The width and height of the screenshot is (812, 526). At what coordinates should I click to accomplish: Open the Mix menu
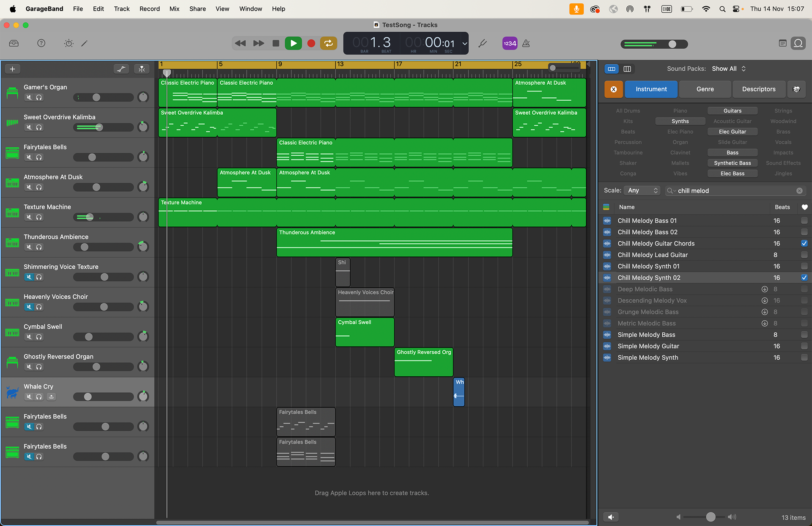[x=174, y=9]
